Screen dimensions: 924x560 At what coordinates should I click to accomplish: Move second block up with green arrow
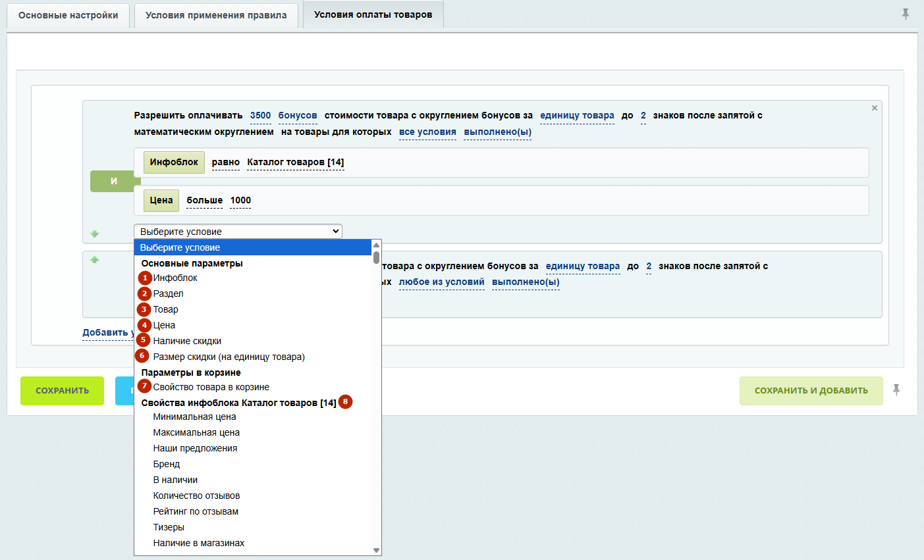[95, 260]
